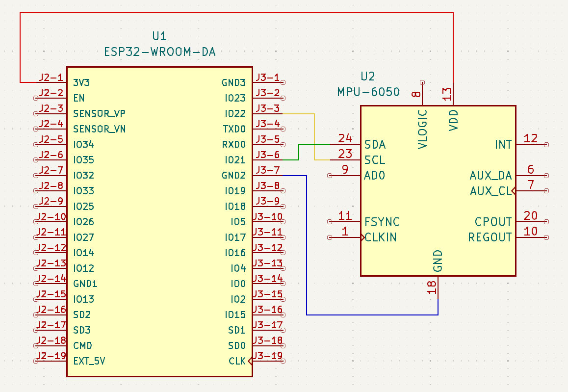Image resolution: width=568 pixels, height=392 pixels.
Task: Click the J3-6 pin number
Action: 268,155
